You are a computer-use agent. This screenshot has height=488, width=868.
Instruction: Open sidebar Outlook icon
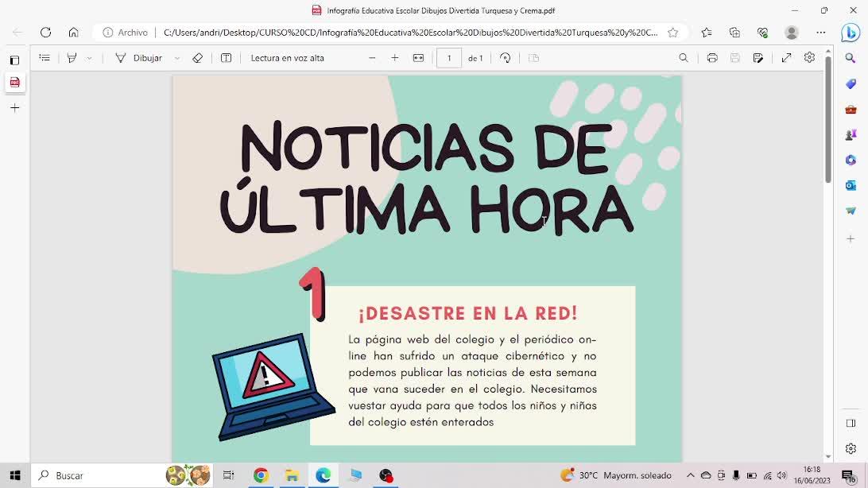pyautogui.click(x=851, y=185)
